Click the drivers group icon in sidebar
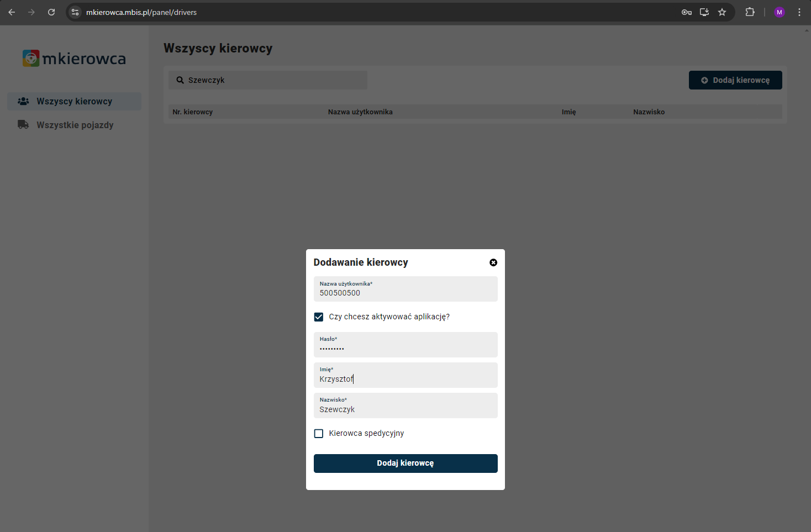 click(23, 101)
